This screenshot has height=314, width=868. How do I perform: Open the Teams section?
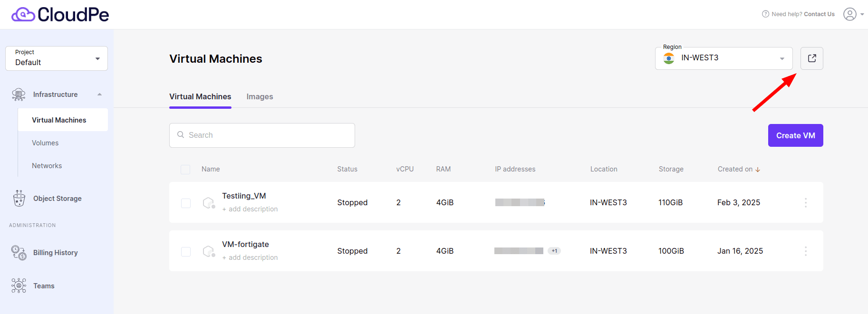click(44, 285)
